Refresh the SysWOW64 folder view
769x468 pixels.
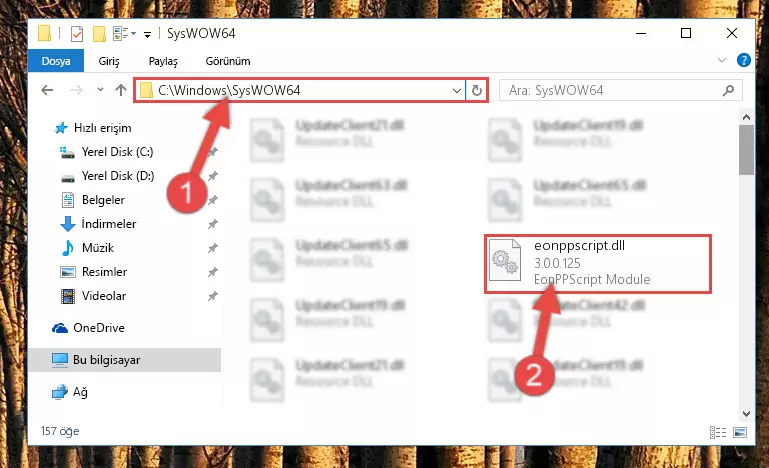pyautogui.click(x=476, y=90)
